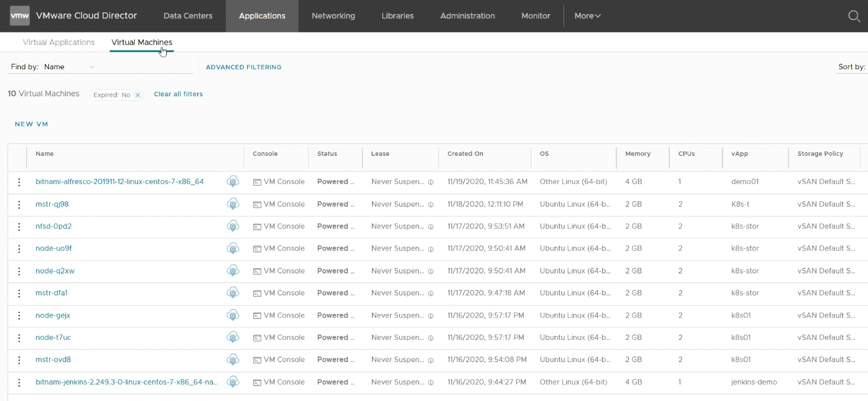The image size is (868, 401).
Task: Open the Find by Name dropdown
Action: coord(69,67)
